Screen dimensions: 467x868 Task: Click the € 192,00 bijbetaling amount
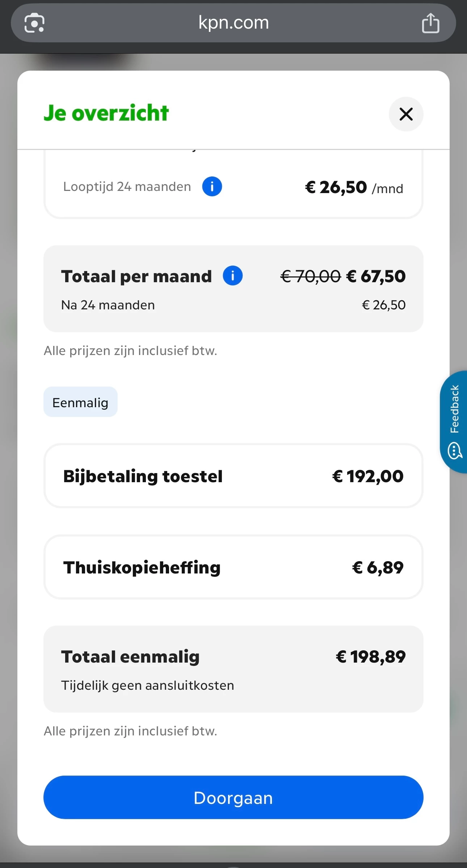(x=367, y=476)
